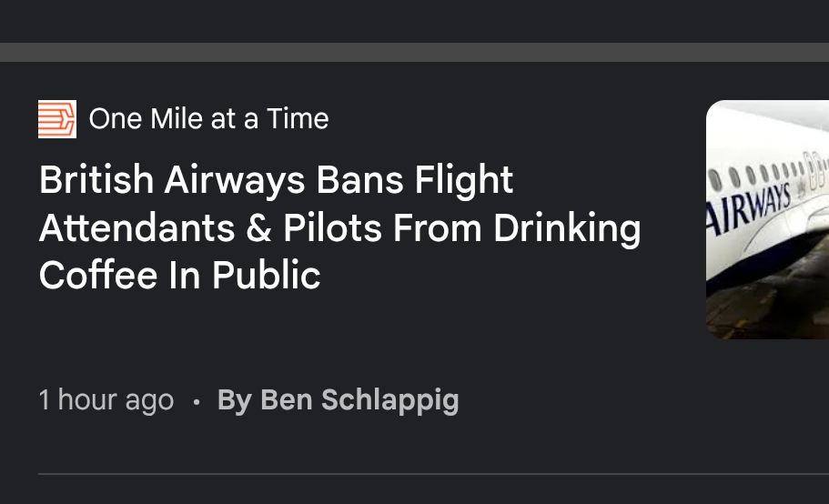Click the 'British Airways Bans Flight' headline line

tap(276, 180)
